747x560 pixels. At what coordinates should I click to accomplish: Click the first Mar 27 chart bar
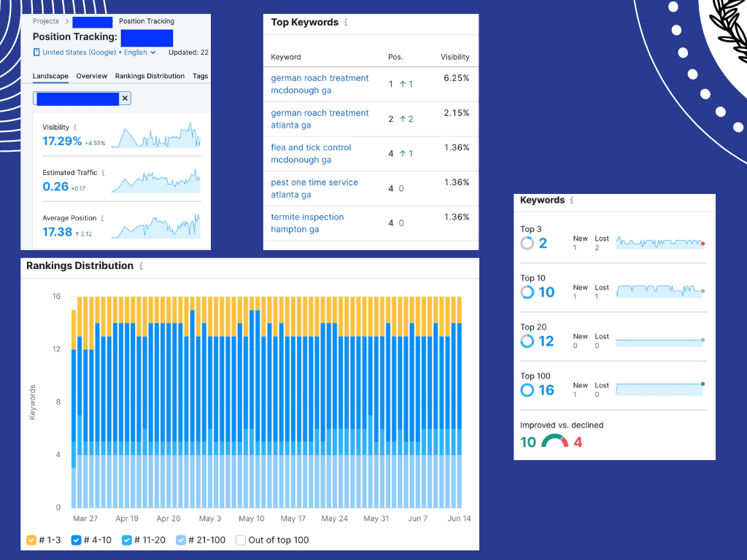tap(74, 408)
